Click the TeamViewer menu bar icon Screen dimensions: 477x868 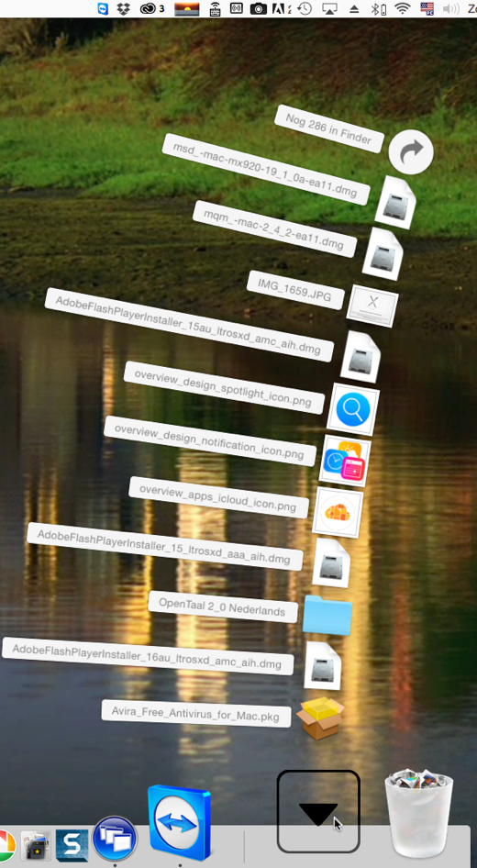pyautogui.click(x=103, y=8)
